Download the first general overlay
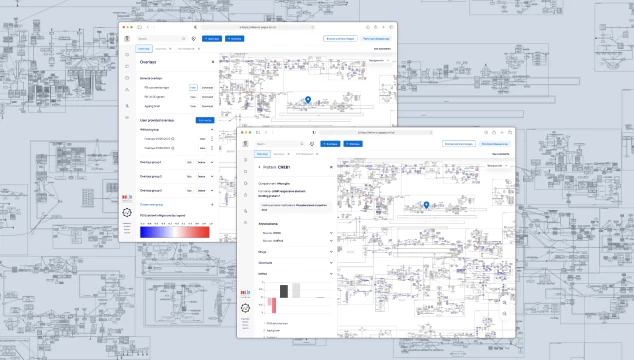The height and width of the screenshot is (360, 634). tap(207, 87)
